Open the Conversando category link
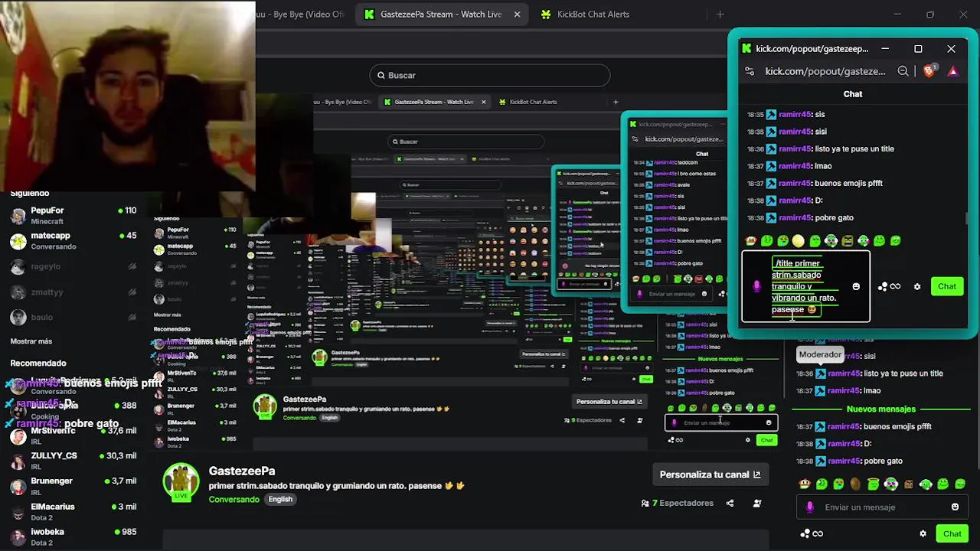Viewport: 980px width, 551px height. [234, 499]
